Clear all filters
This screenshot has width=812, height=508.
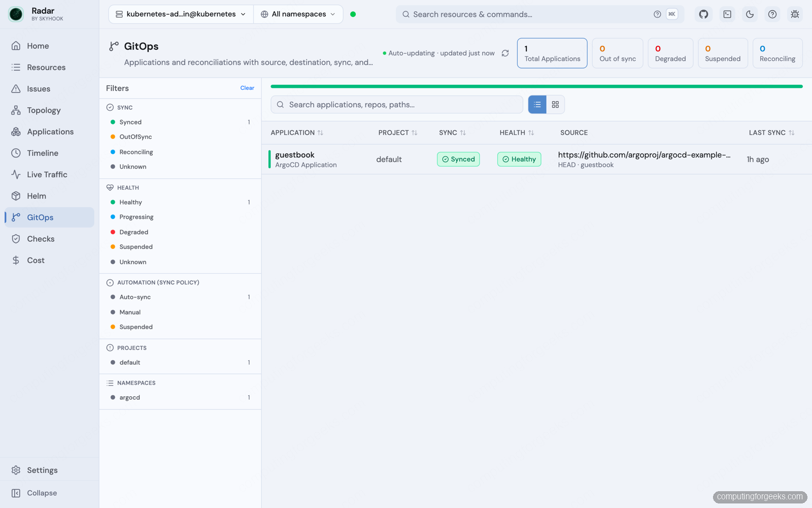point(247,88)
